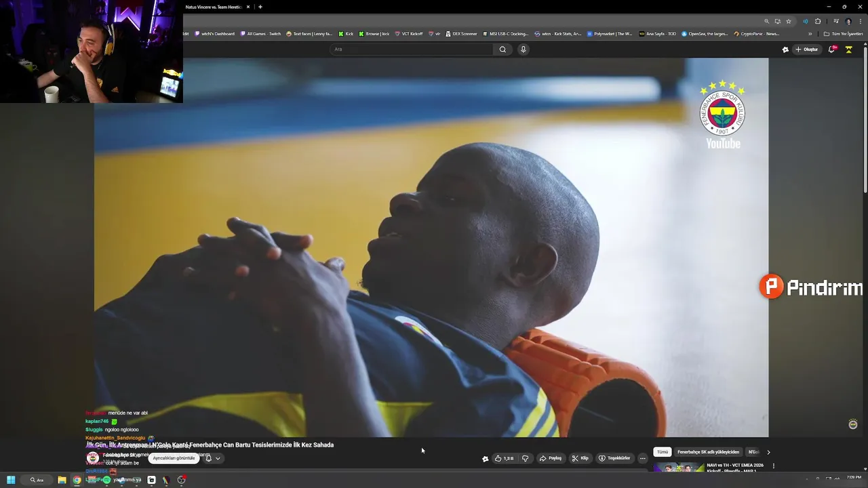Open the taskbar 'Ara' search box
This screenshot has width=868, height=488.
point(37,480)
